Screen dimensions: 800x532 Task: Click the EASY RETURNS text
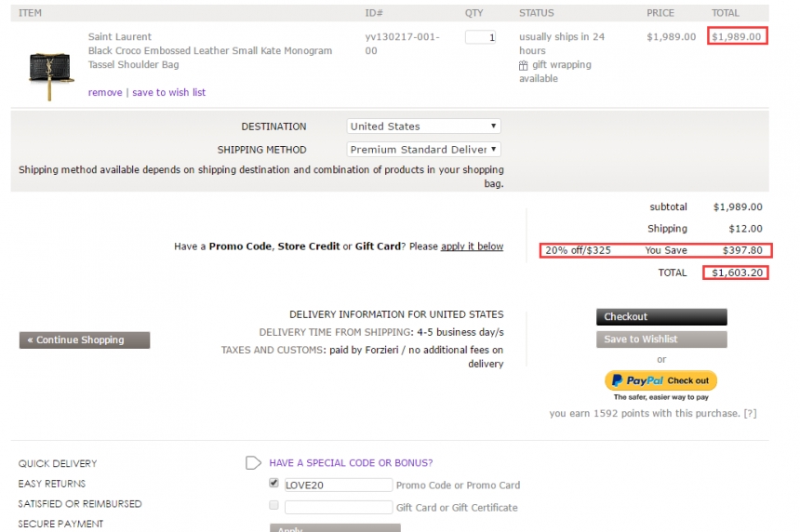[x=52, y=484]
